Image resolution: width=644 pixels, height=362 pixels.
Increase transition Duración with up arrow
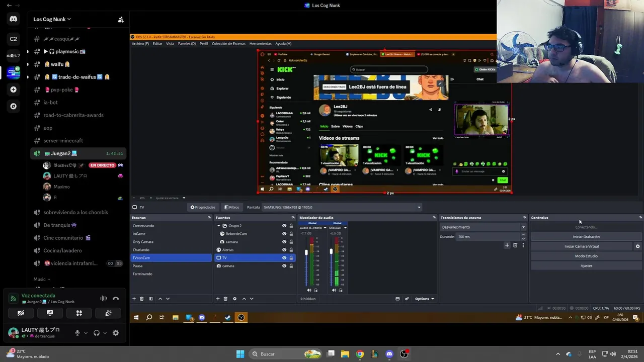(x=523, y=235)
